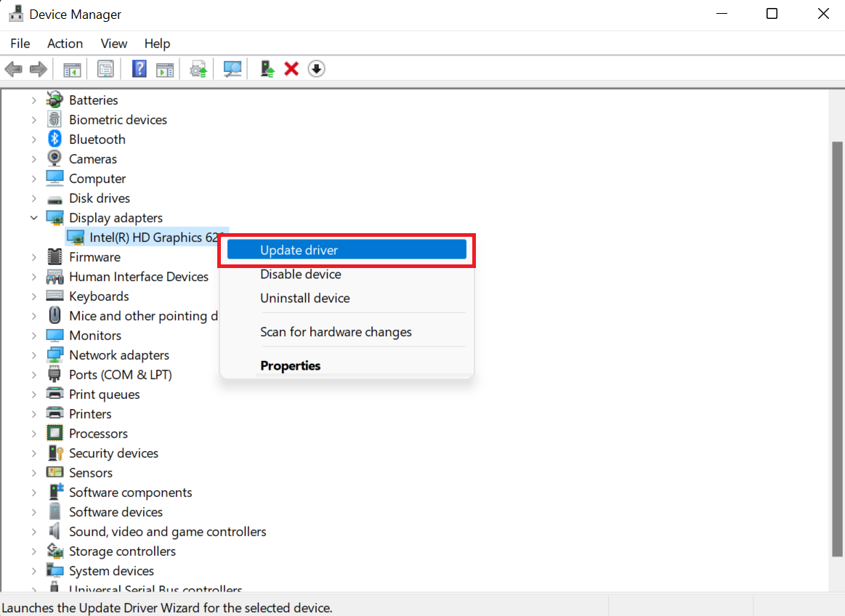Minimize the Device Manager window
The image size is (845, 616).
721,14
